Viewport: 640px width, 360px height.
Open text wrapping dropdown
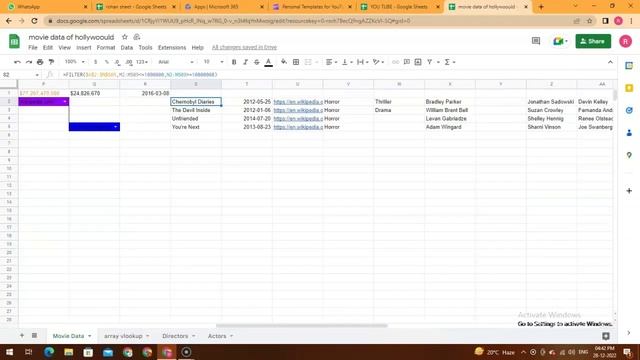coord(362,62)
